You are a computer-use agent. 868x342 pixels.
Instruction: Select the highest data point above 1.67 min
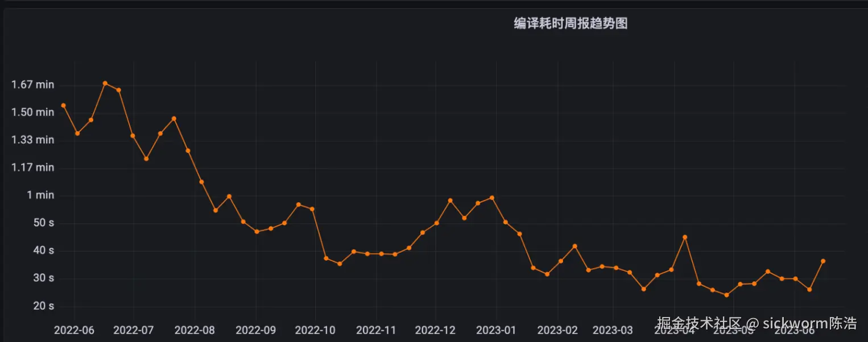[x=105, y=84]
